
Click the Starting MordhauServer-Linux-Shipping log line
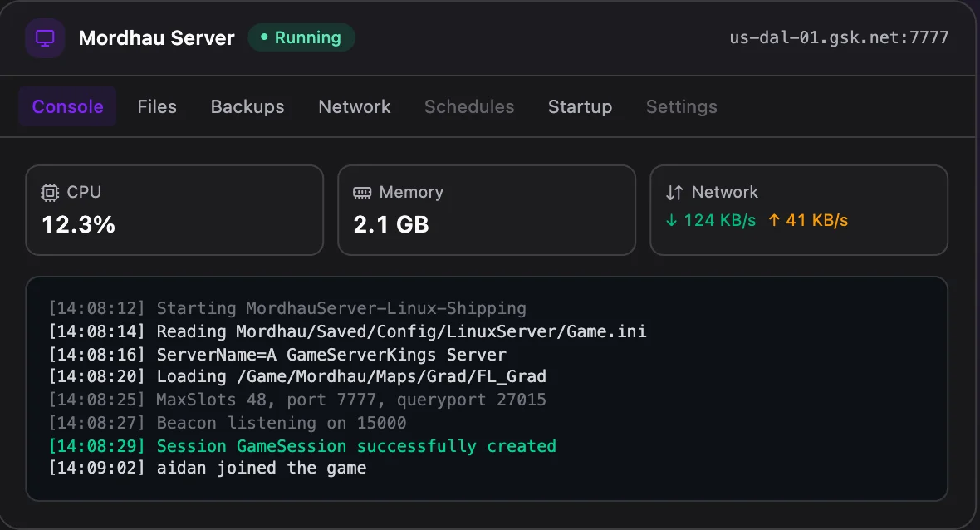click(287, 308)
